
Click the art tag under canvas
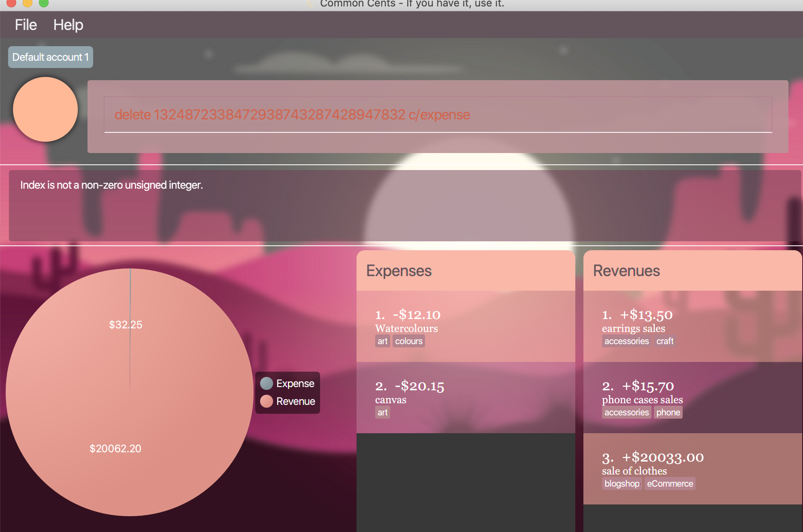(x=382, y=413)
